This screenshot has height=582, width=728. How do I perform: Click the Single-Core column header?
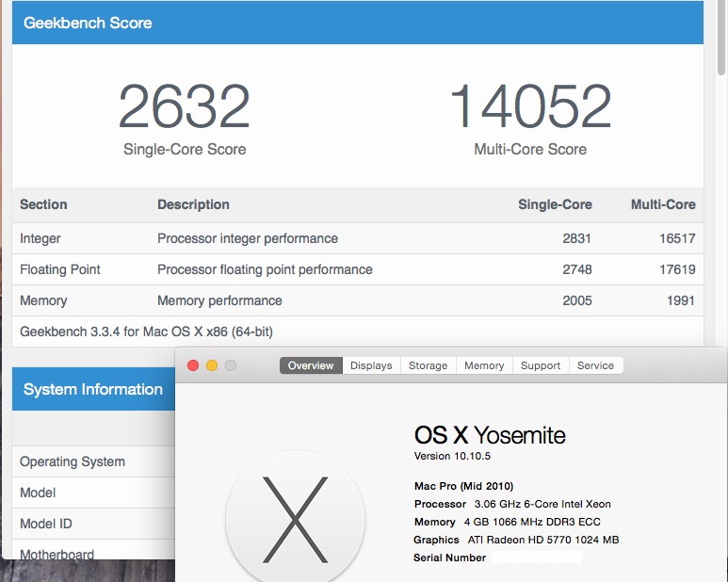(x=555, y=204)
